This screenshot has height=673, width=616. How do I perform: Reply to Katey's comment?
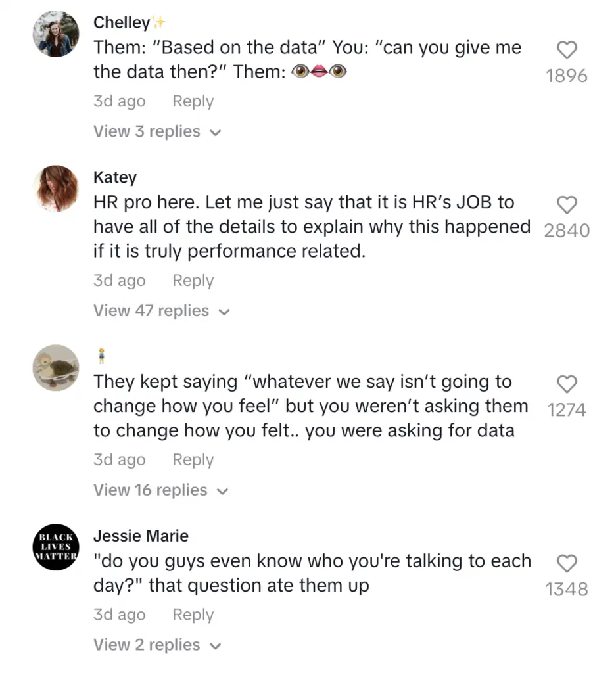193,281
